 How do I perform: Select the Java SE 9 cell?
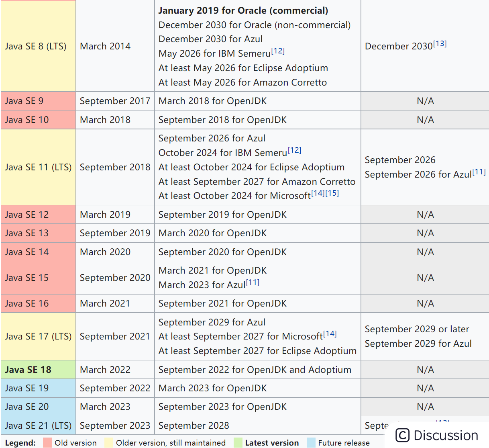tap(39, 101)
